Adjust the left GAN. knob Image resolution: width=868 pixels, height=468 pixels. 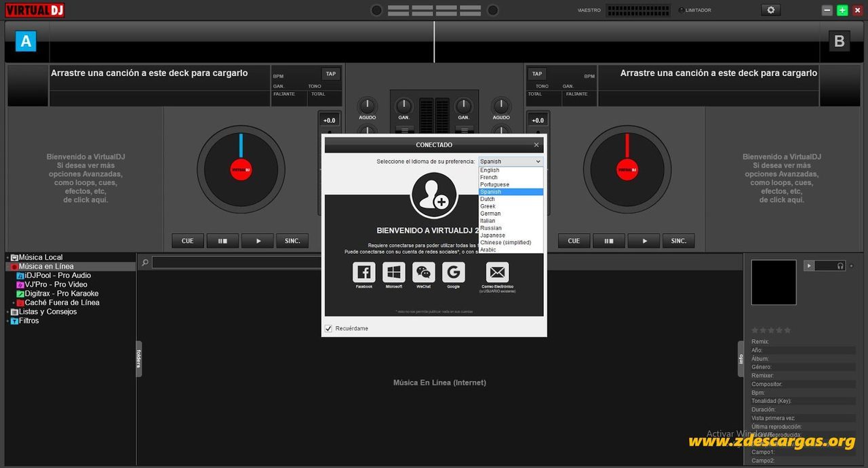pyautogui.click(x=404, y=105)
